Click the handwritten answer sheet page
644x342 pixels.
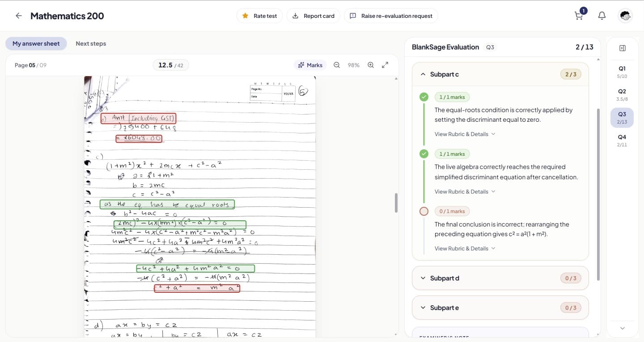point(200,206)
